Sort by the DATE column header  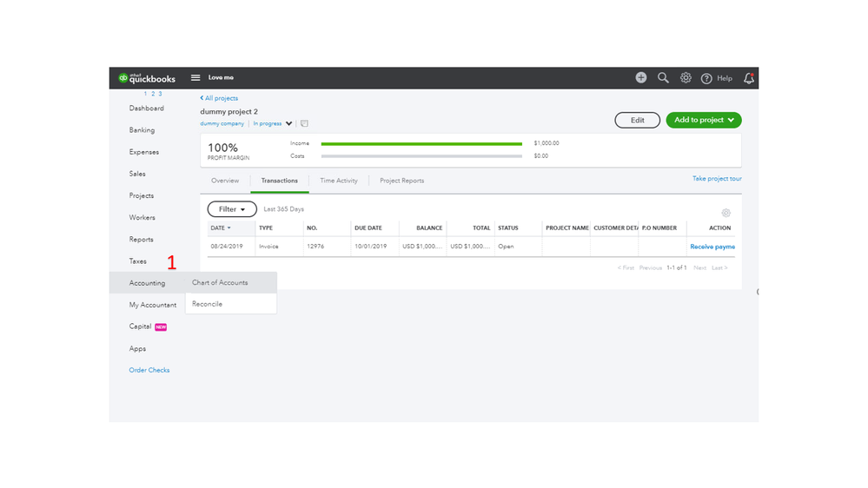click(x=221, y=228)
